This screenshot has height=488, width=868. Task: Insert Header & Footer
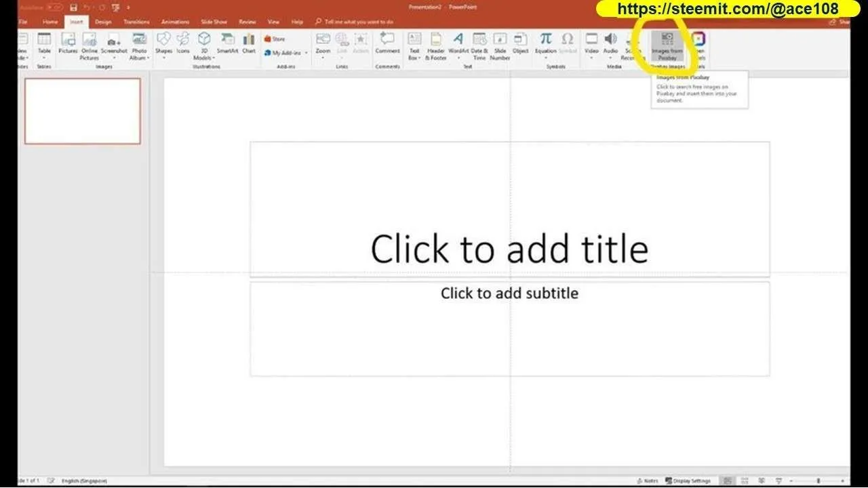pyautogui.click(x=436, y=46)
